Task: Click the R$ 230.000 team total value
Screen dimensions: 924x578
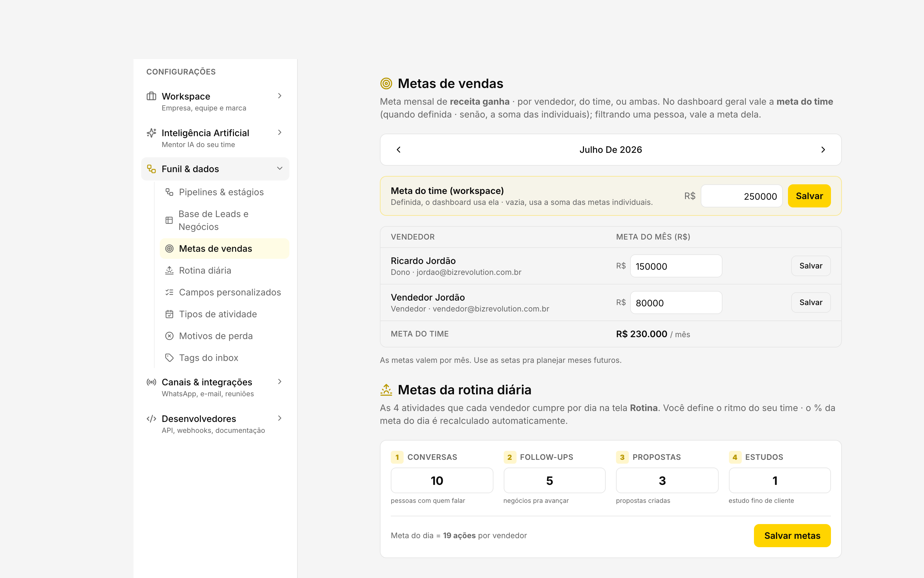Action: click(x=641, y=334)
